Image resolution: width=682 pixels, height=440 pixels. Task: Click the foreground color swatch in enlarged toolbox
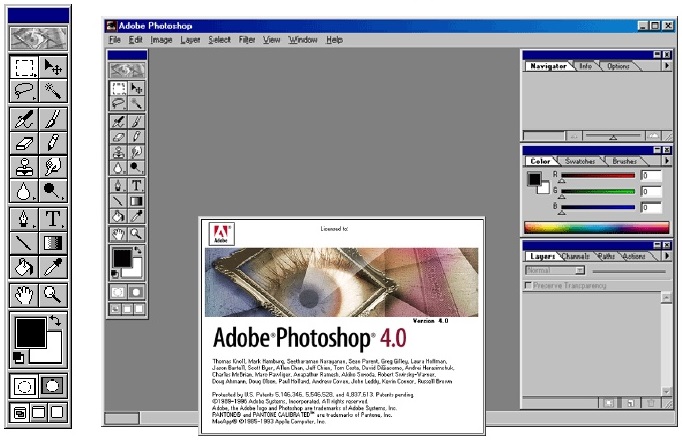30,333
